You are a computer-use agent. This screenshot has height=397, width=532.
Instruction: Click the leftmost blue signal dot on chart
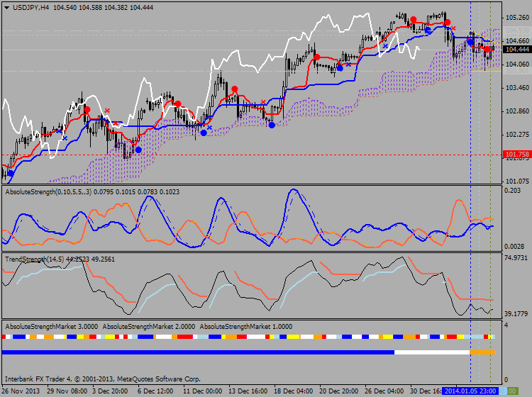click(x=10, y=173)
